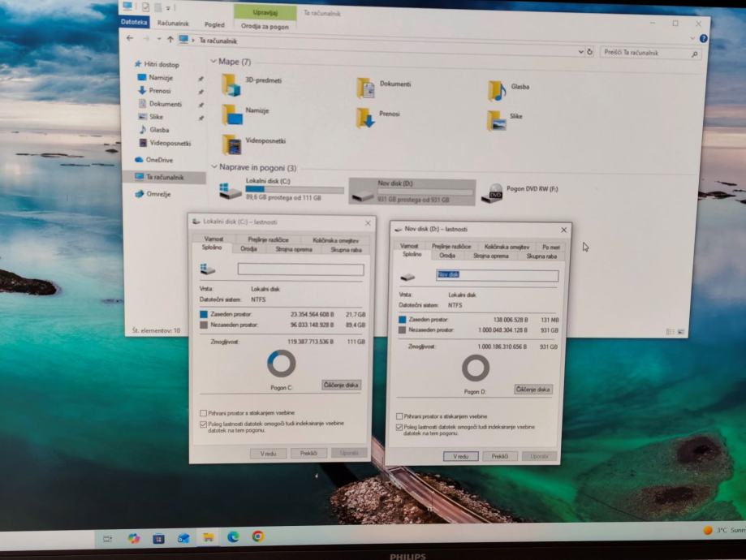746x560 pixels.
Task: Collapse the Naprave in pogoni (3) section
Action: click(x=213, y=168)
